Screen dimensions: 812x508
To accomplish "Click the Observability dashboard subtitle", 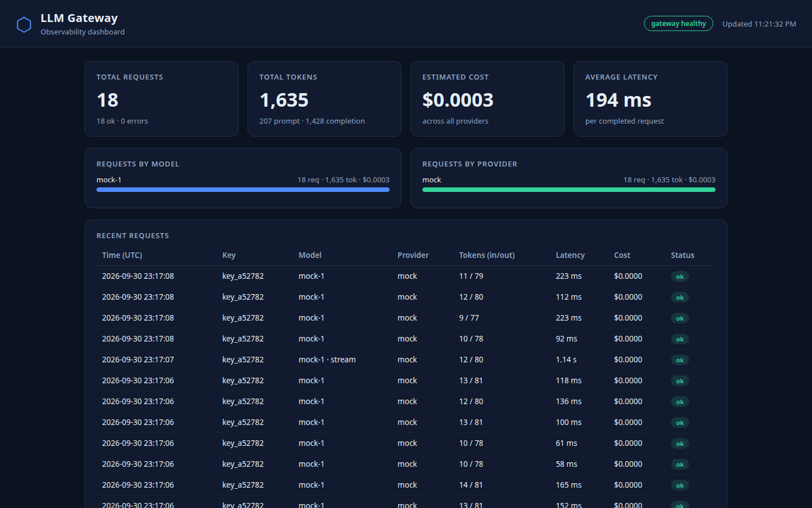I will coord(82,32).
